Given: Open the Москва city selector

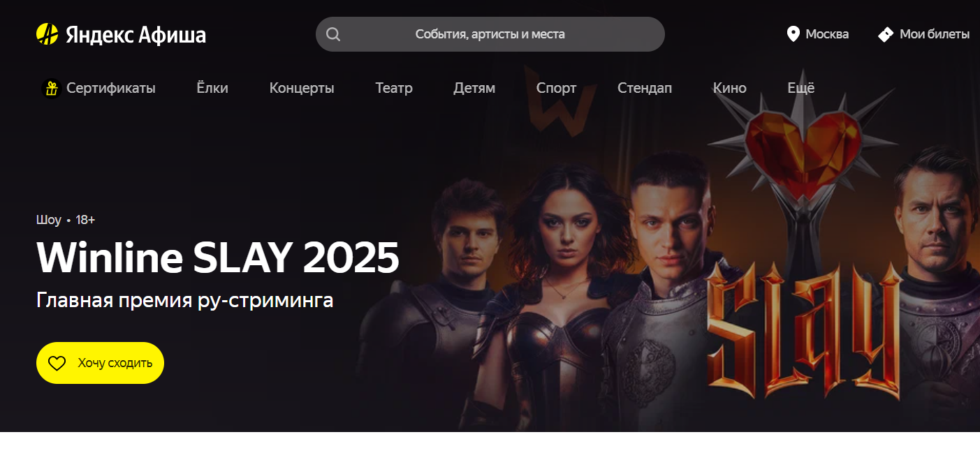Looking at the screenshot, I should tap(818, 34).
